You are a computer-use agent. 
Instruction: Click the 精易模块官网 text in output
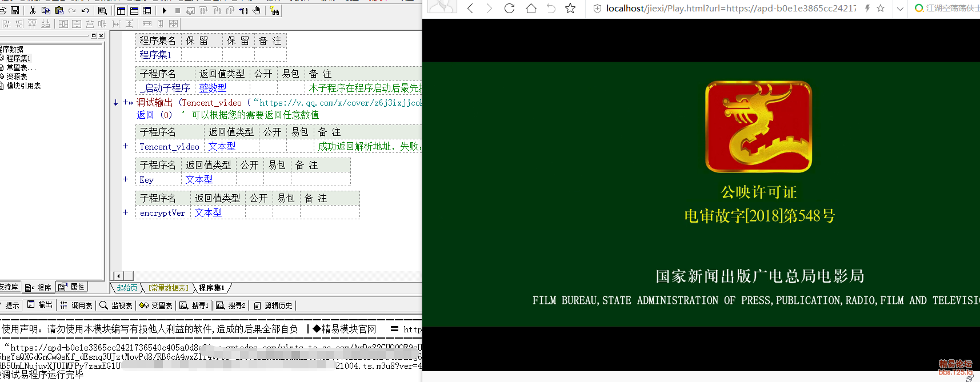pyautogui.click(x=349, y=329)
